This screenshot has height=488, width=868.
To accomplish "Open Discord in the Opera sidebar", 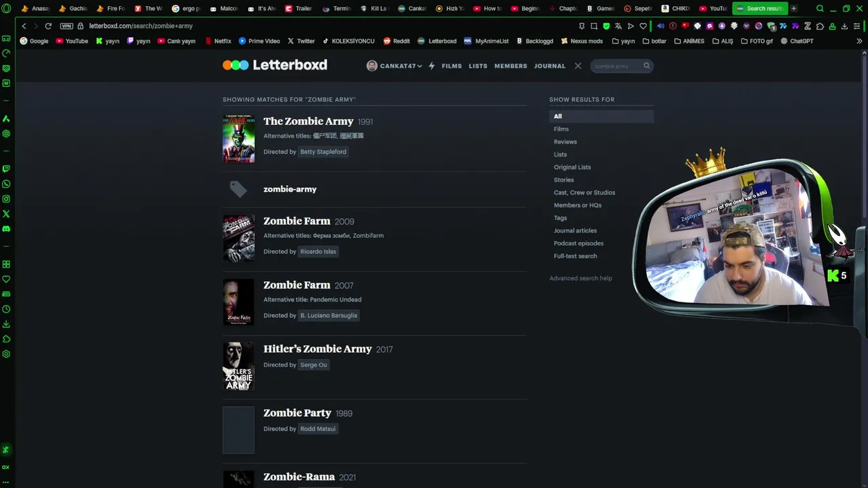I will click(x=6, y=228).
